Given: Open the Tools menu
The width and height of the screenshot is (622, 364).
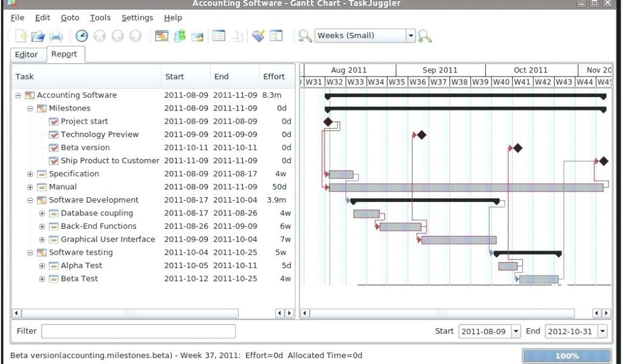Looking at the screenshot, I should click(x=100, y=18).
